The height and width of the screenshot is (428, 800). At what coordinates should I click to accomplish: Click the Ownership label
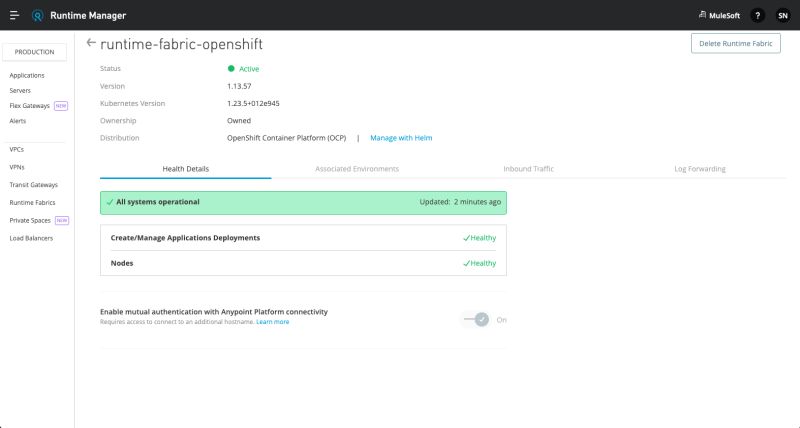click(x=118, y=121)
